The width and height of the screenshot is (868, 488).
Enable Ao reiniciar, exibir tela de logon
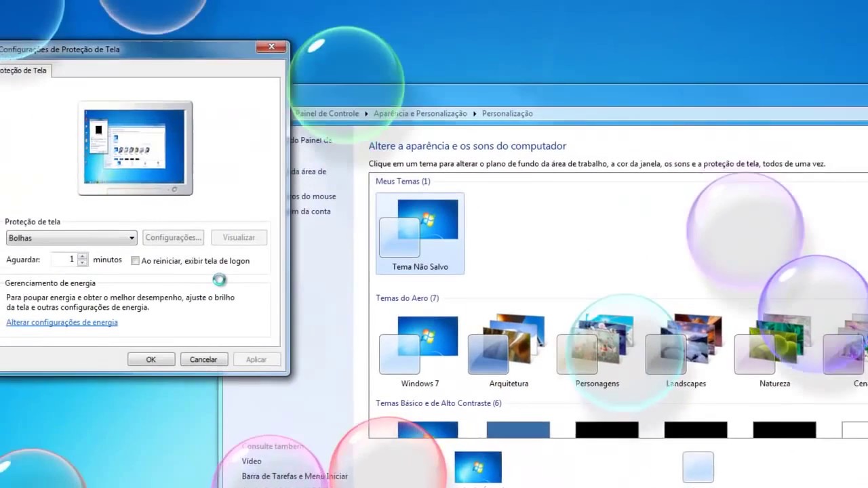coord(135,261)
